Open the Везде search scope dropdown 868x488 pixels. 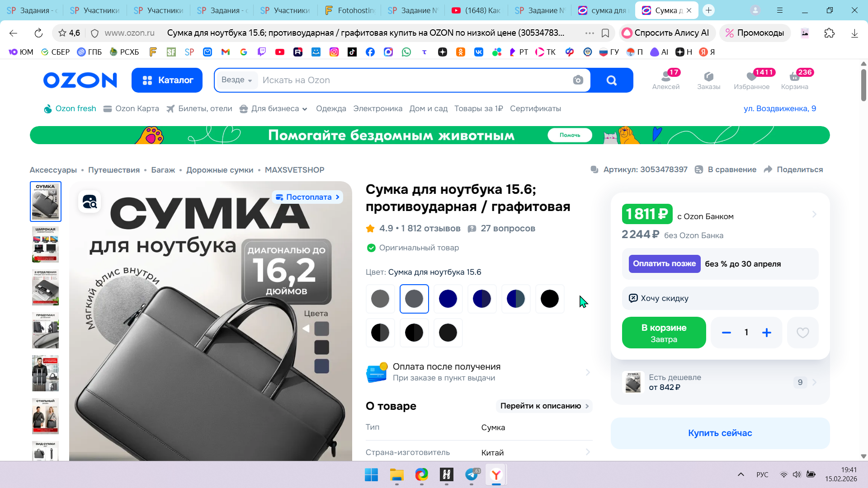(x=236, y=80)
